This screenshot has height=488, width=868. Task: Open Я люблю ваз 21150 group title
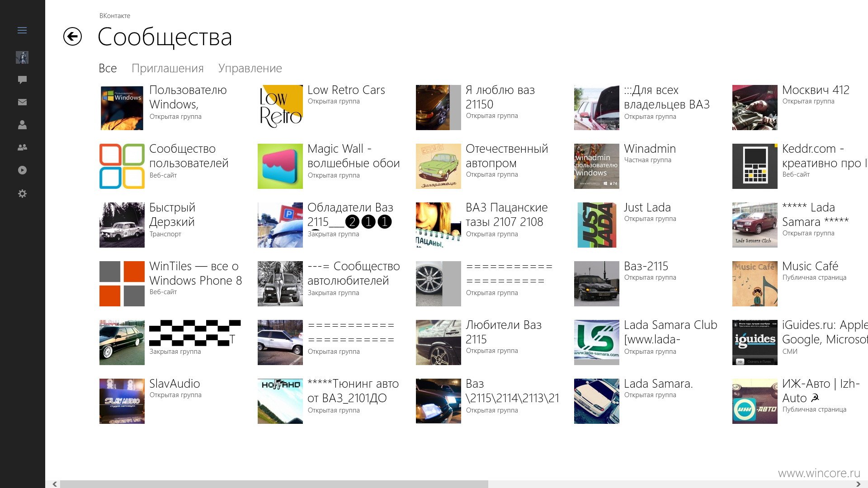(x=500, y=97)
